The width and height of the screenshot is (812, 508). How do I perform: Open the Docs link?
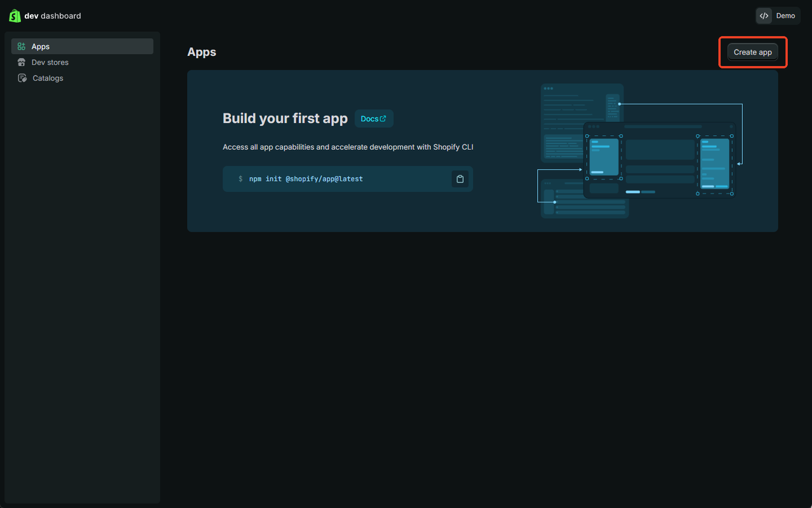coord(370,119)
